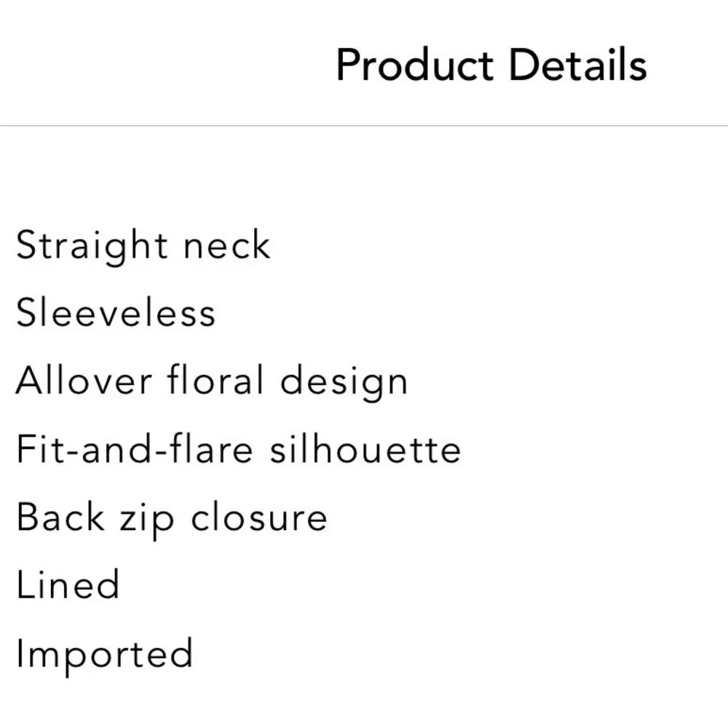Click the word "silhouette"
728x728 pixels.
tap(365, 450)
